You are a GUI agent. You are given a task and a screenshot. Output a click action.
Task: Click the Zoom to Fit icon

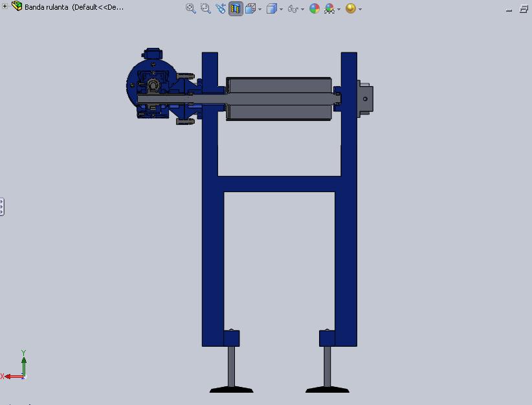click(191, 8)
